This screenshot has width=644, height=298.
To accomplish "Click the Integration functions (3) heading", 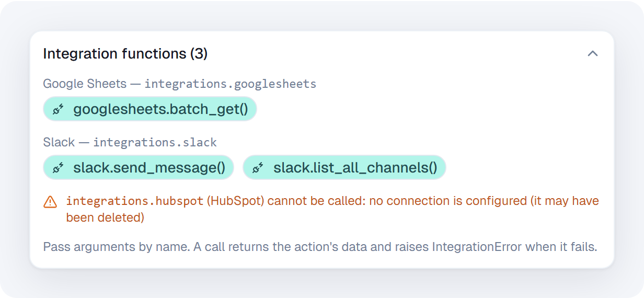I will point(125,53).
